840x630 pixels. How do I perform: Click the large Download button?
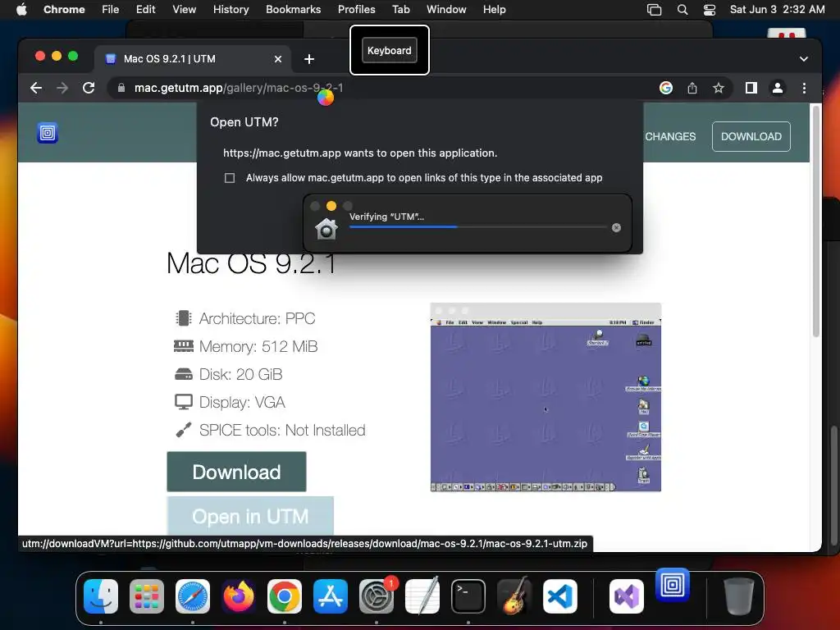[237, 472]
